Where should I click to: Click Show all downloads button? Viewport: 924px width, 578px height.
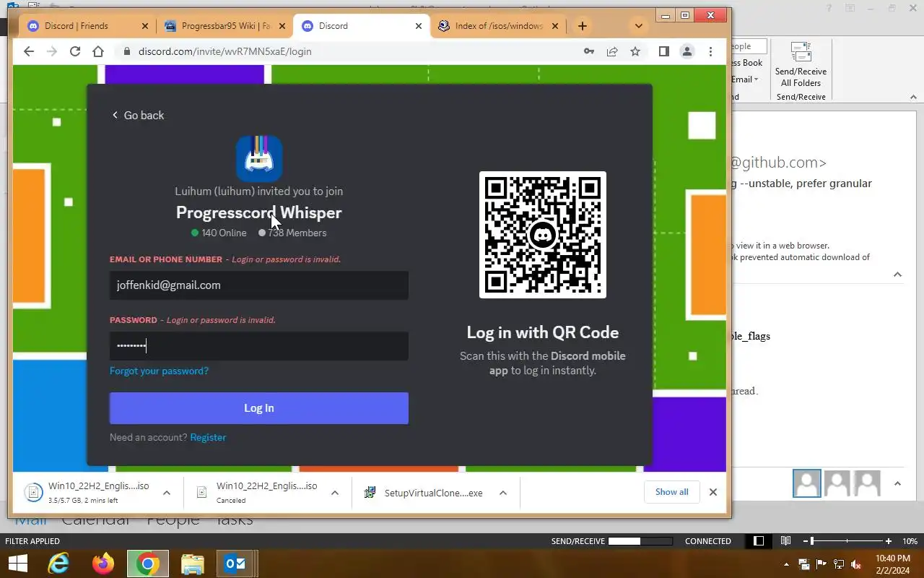672,492
